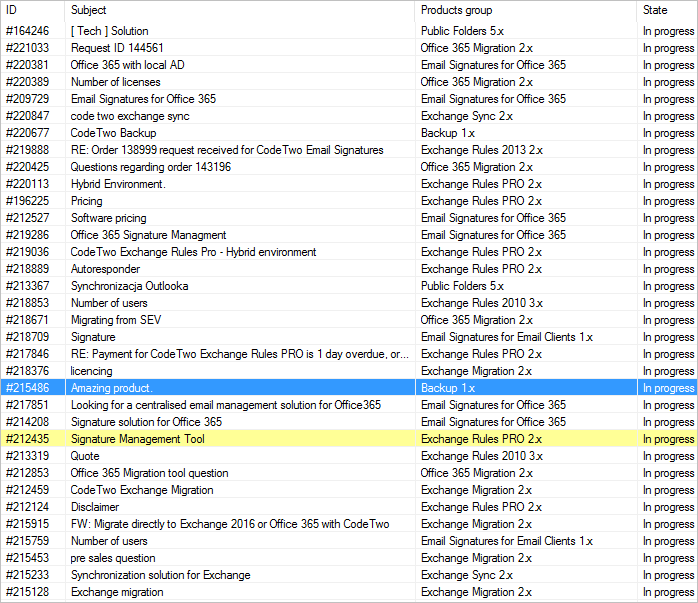Click the 'pre sales question' subject

113,558
